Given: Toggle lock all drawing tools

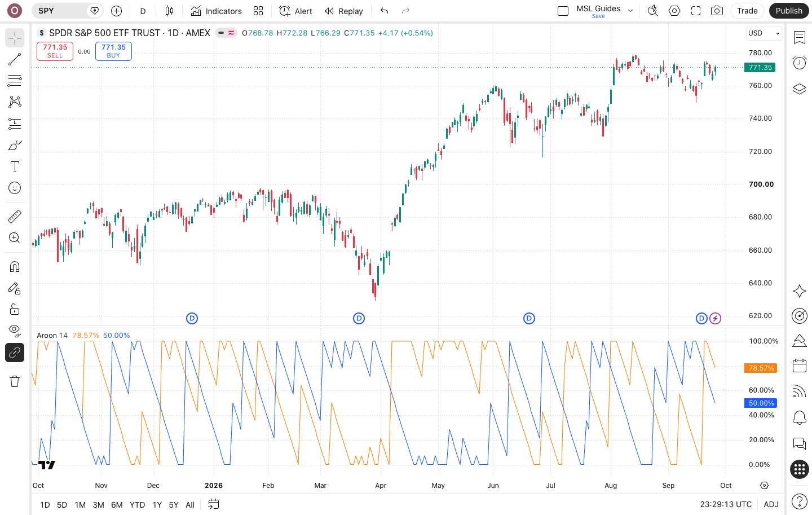Looking at the screenshot, I should (15, 309).
